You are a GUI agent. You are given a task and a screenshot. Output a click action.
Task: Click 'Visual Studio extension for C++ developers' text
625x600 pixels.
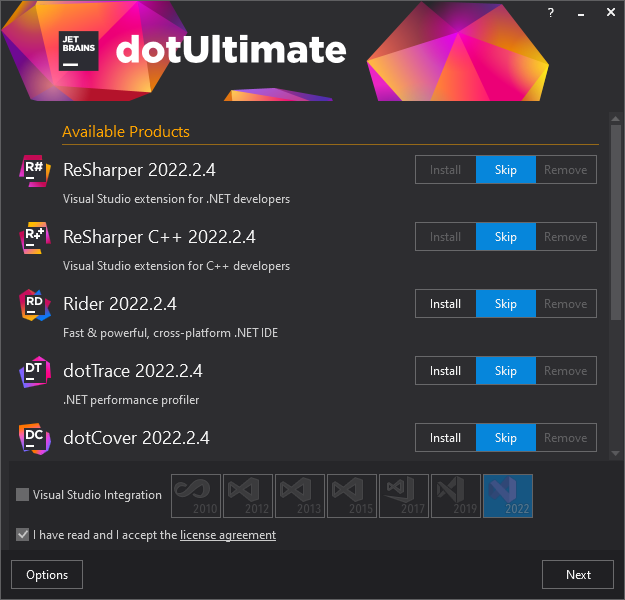pos(176,266)
